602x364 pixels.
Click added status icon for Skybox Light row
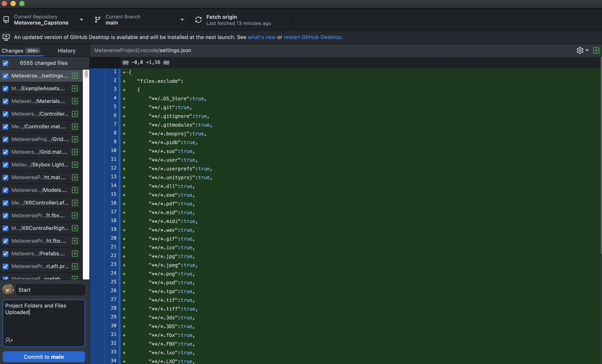(75, 165)
